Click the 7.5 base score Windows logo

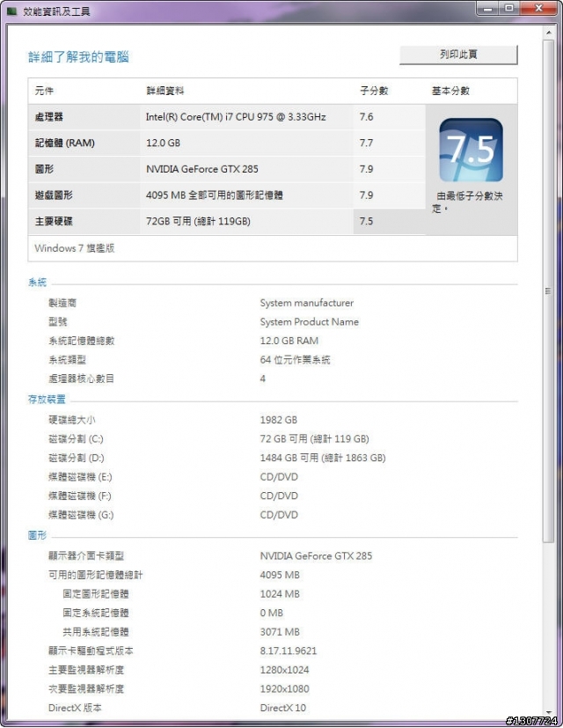tap(472, 150)
